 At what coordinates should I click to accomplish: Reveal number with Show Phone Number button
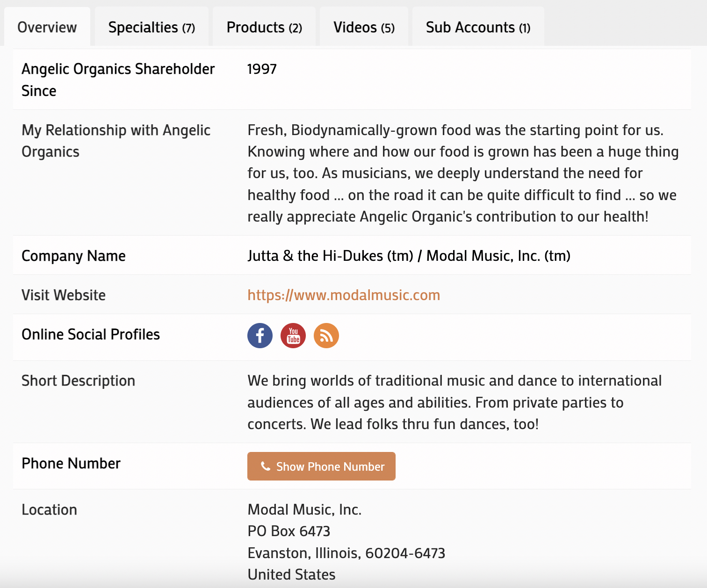pos(321,466)
